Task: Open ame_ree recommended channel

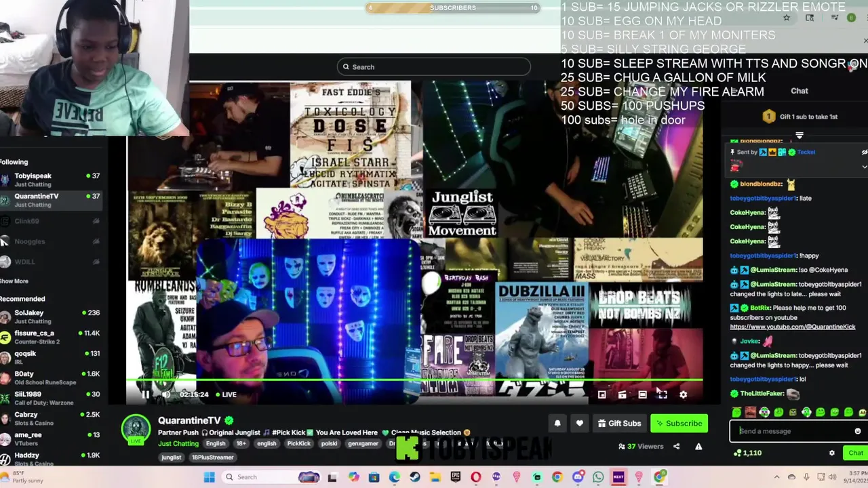Action: click(x=51, y=439)
